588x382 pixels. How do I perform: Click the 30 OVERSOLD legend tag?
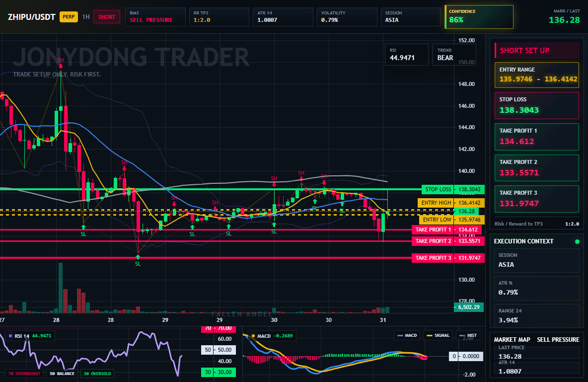(x=97, y=374)
